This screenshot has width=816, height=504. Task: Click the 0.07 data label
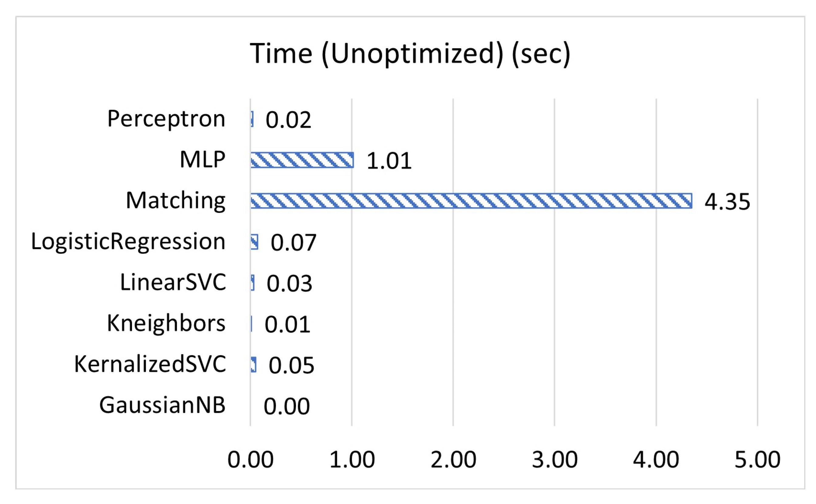click(x=293, y=243)
